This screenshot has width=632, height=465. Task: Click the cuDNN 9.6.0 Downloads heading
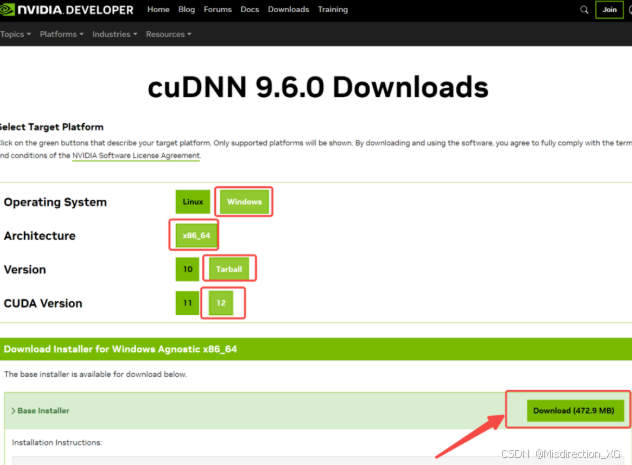coord(318,87)
